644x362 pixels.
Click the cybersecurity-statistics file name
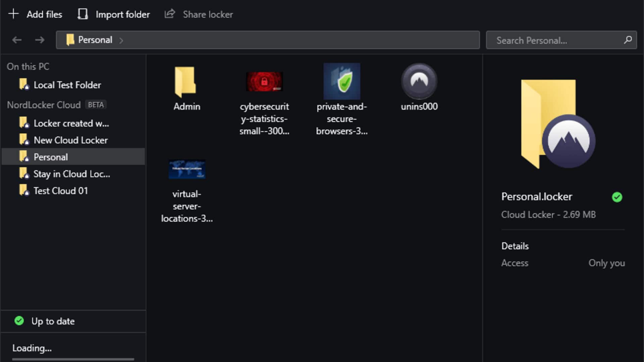click(x=264, y=119)
